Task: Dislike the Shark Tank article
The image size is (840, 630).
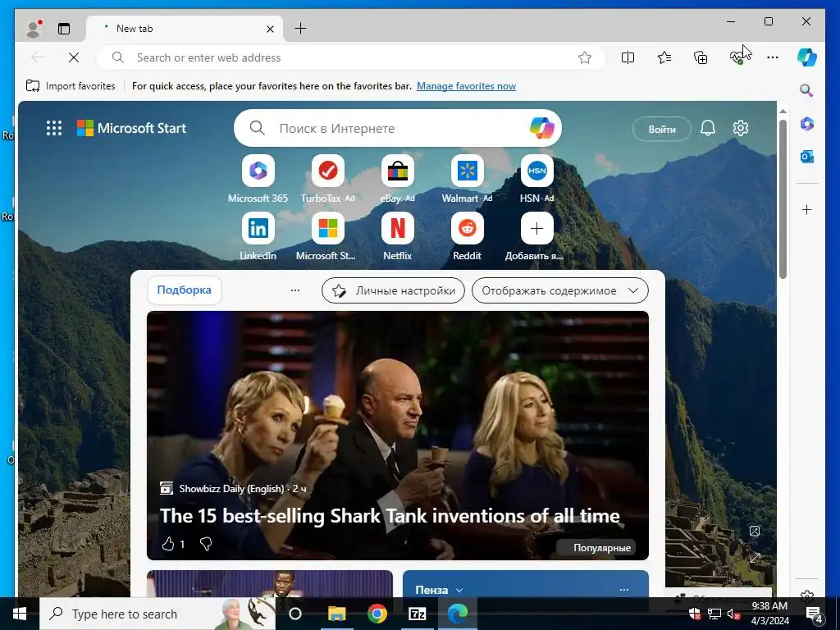Action: point(206,545)
